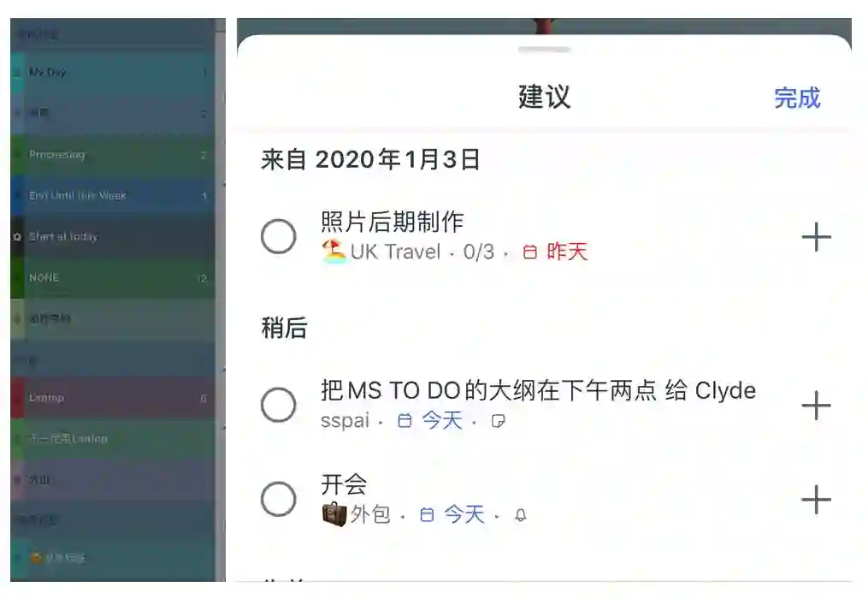Click the beach emoji icon by UK Travel
This screenshot has width=868, height=599.
[x=334, y=252]
